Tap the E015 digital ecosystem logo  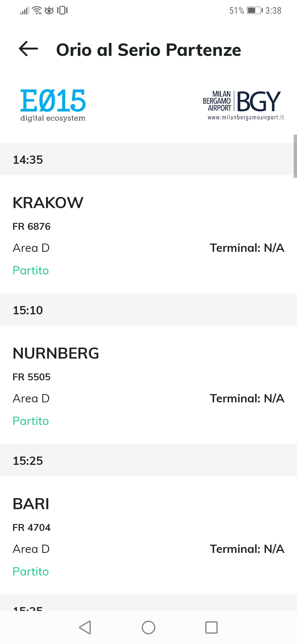[x=53, y=105]
